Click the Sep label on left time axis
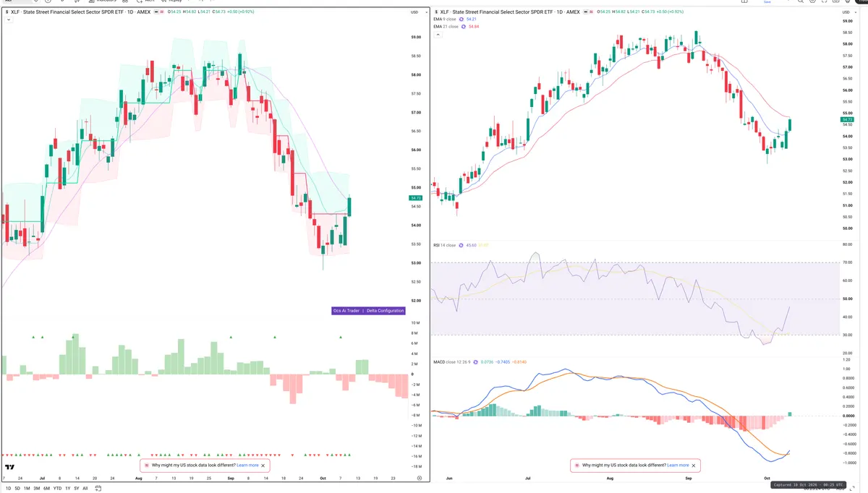Screen dimensions: 868x493 pyautogui.click(x=231, y=479)
